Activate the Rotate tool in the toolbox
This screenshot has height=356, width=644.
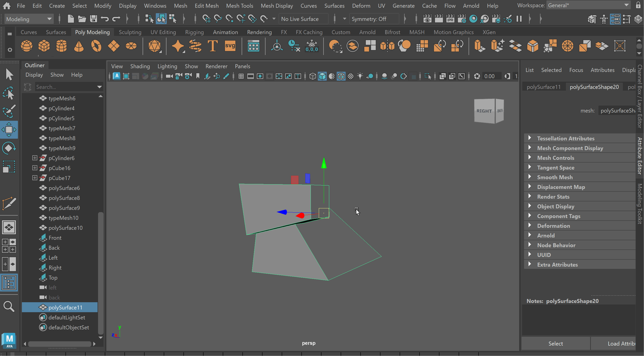[x=9, y=148]
